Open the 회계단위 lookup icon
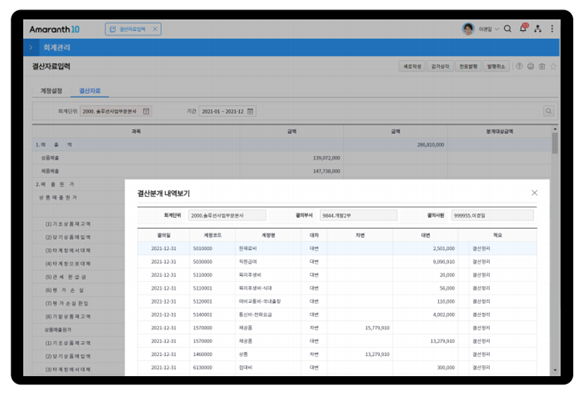 point(146,111)
